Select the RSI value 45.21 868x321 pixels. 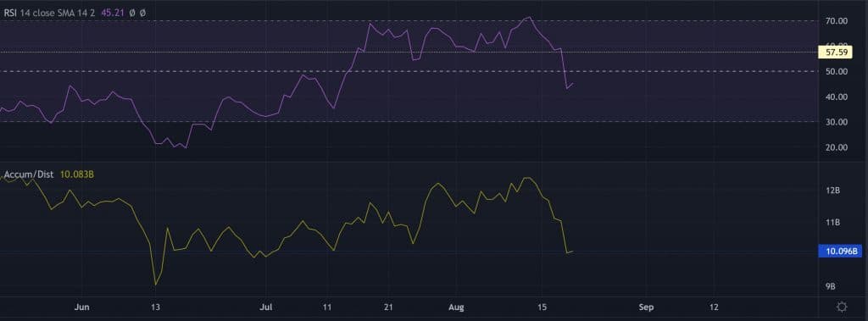click(113, 12)
